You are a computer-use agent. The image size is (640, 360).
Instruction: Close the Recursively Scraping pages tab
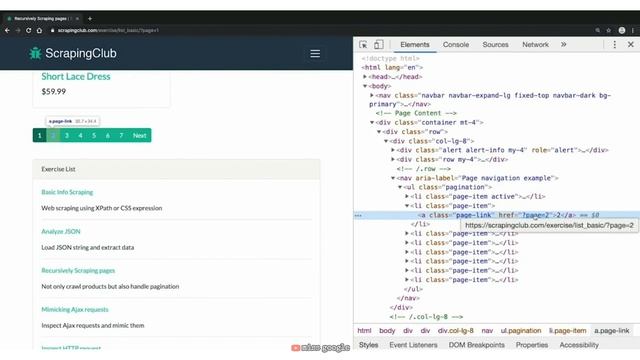click(77, 18)
